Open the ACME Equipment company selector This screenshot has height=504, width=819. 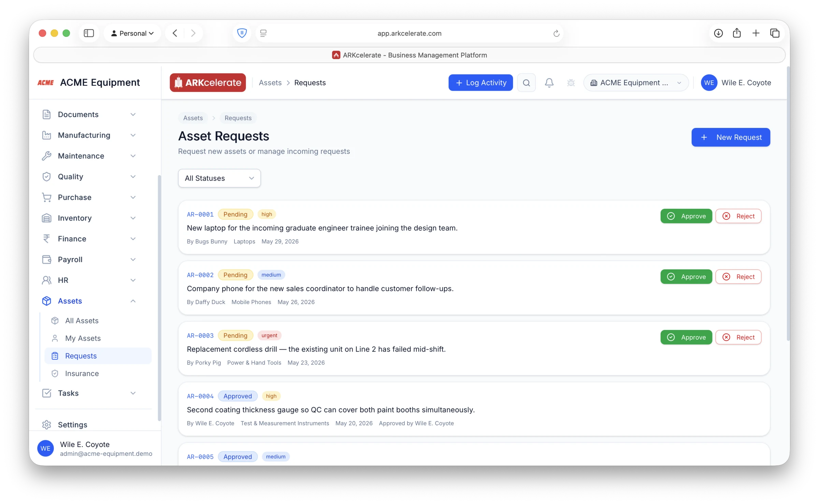click(x=636, y=83)
